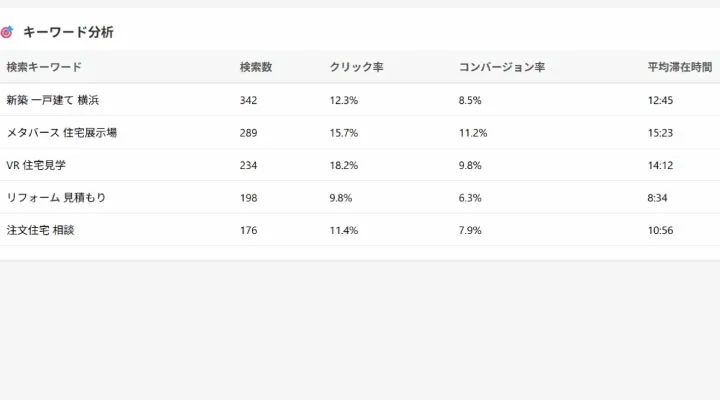Select the メタバース 住宅展示場 keyword row

point(360,133)
